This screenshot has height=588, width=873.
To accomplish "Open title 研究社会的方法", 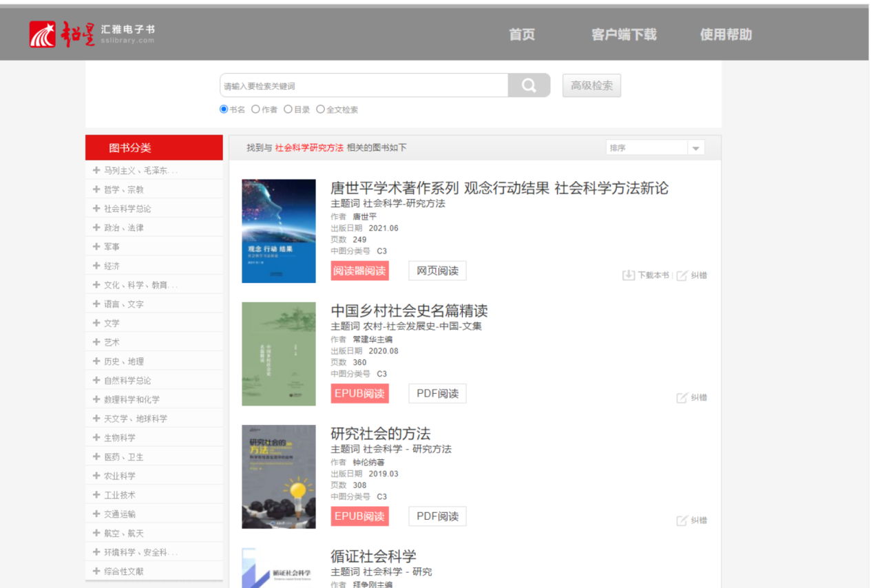I will coord(380,434).
